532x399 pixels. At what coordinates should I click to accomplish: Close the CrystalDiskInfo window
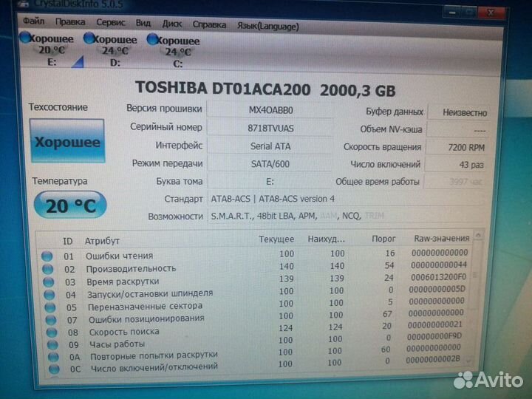click(x=491, y=13)
